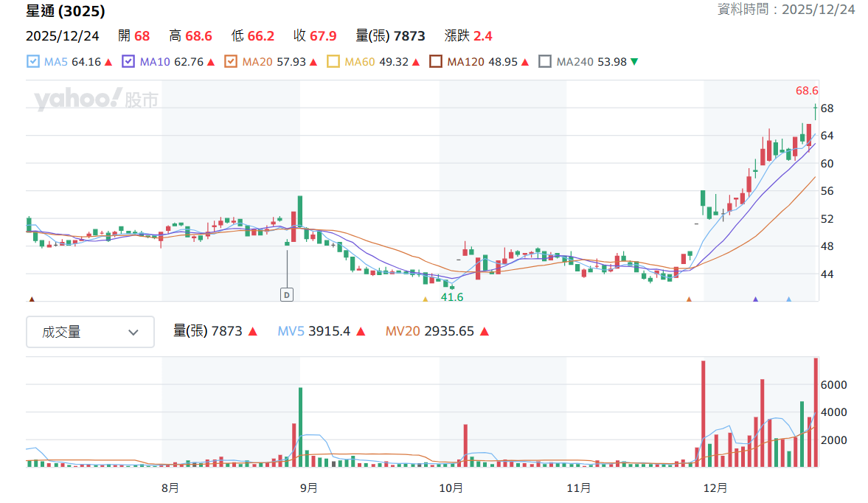The height and width of the screenshot is (503, 868).
Task: Expand the chevron arrow beside 成交量
Action: tap(133, 333)
